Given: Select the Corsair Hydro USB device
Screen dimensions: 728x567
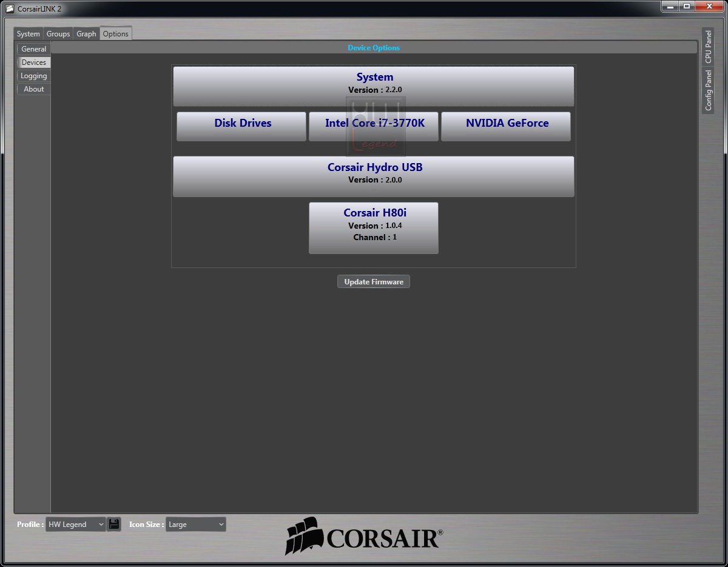Looking at the screenshot, I should (x=374, y=176).
